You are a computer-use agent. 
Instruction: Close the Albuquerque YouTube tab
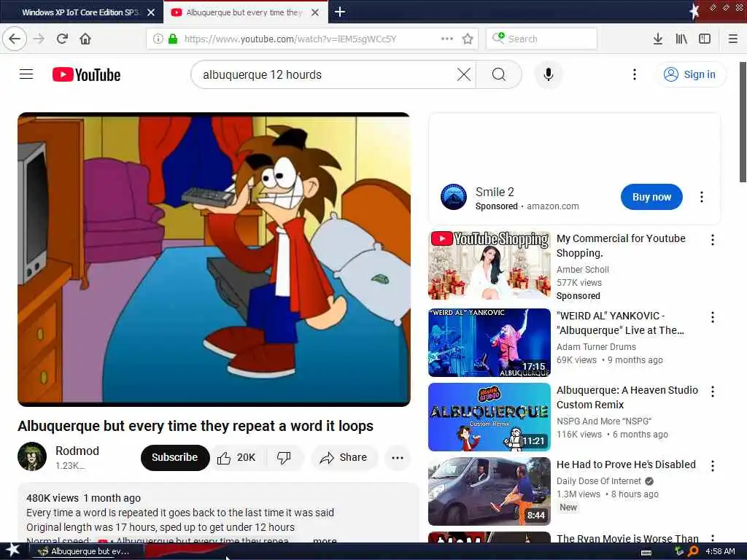coord(315,12)
